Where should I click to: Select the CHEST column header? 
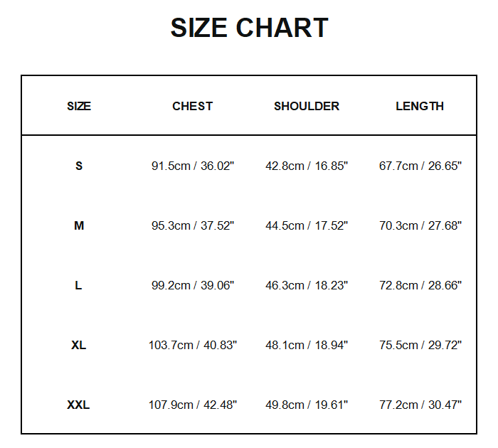(193, 106)
